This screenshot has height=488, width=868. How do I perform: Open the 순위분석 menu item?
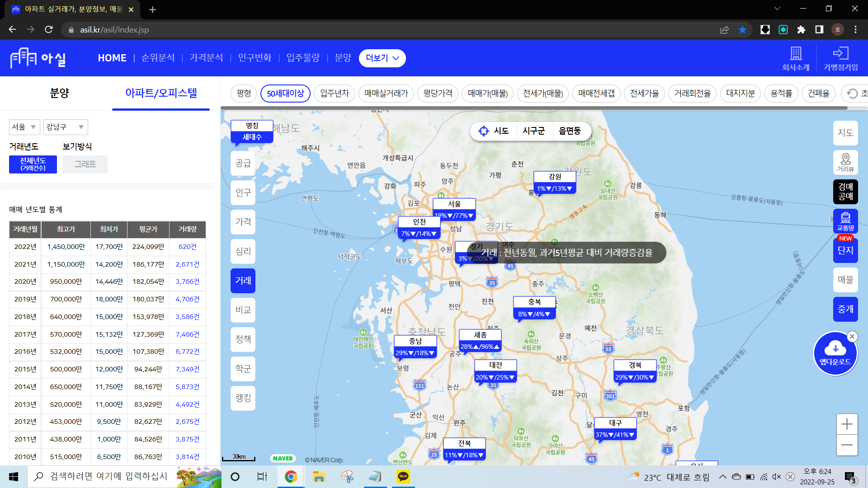(158, 58)
